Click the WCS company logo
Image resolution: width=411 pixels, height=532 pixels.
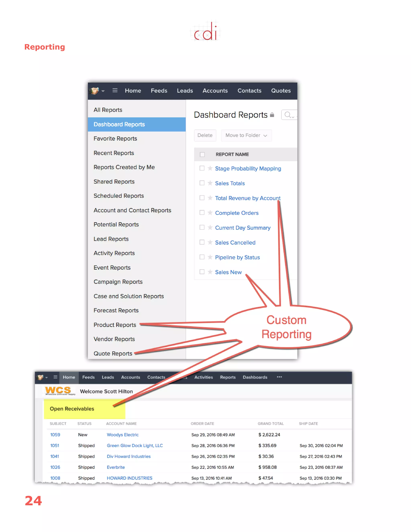(60, 391)
